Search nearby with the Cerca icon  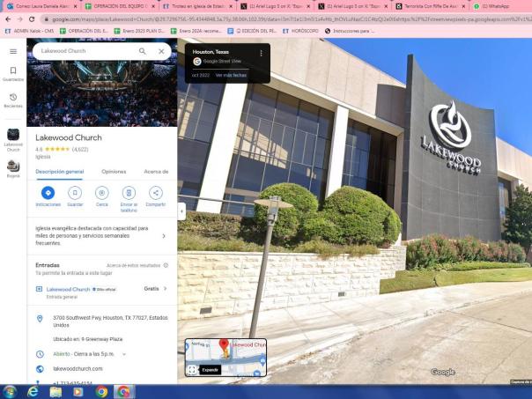click(x=102, y=193)
